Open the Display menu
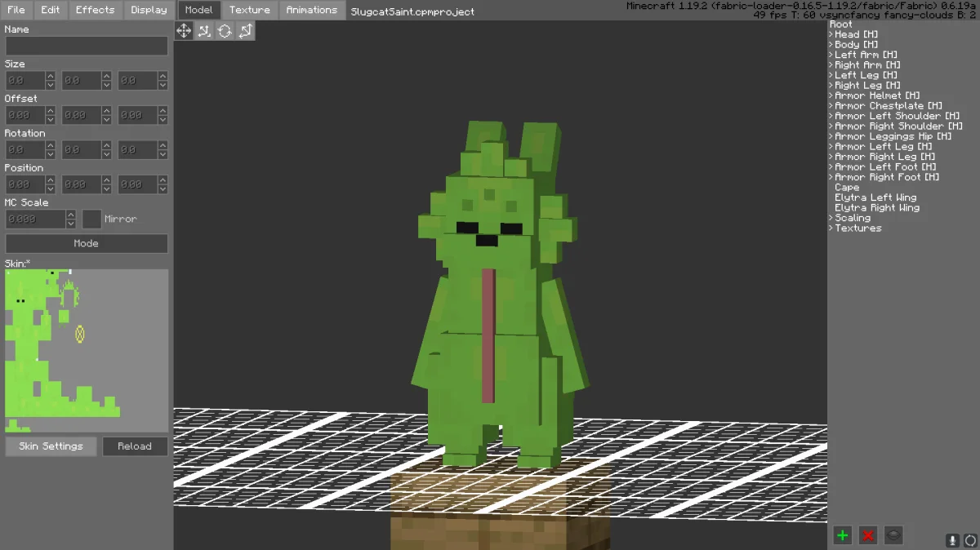Viewport: 980px width, 550px height. click(149, 11)
